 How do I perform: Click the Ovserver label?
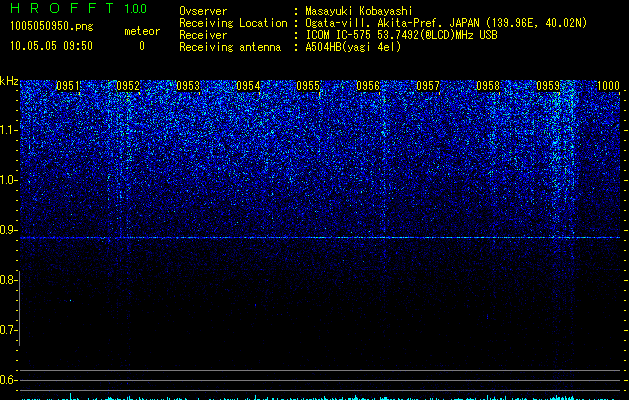(203, 11)
